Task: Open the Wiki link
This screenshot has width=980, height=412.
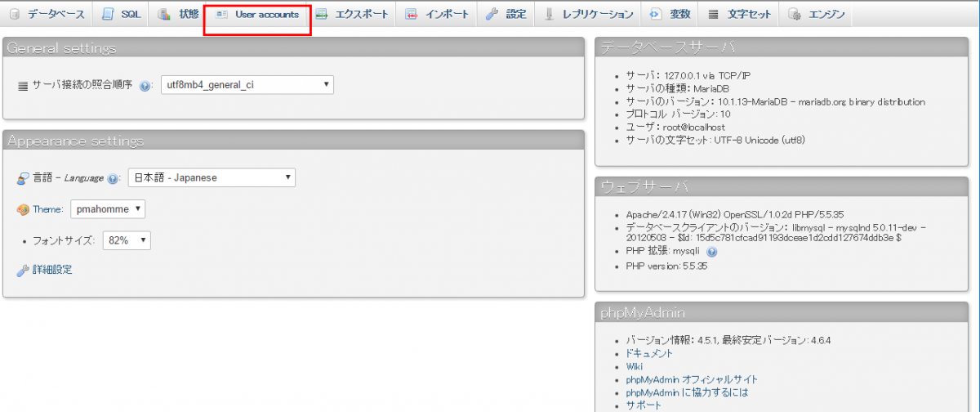Action: [635, 366]
